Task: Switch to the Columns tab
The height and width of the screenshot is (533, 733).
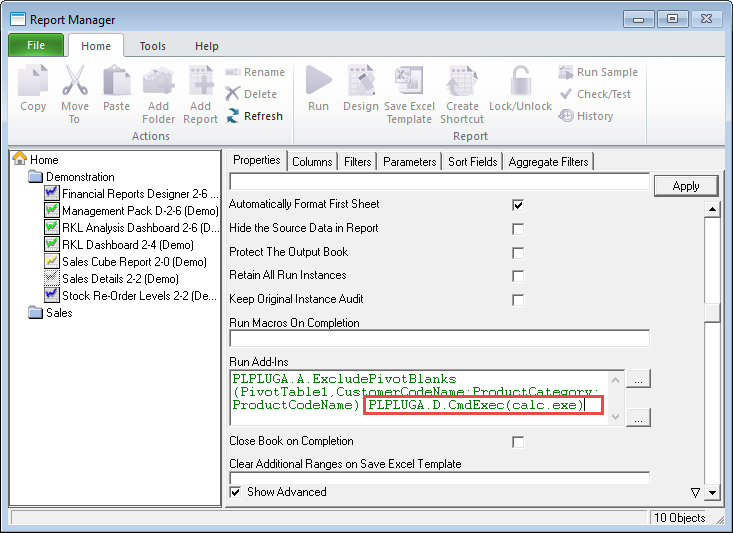Action: click(312, 162)
